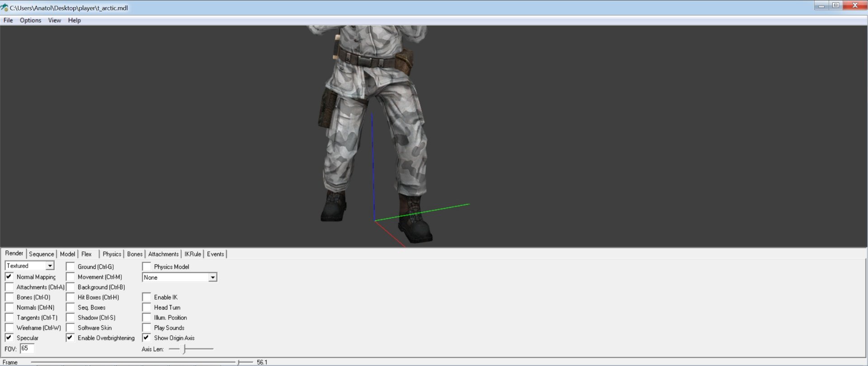Expand the Textured render mode dropdown
Screen dimensions: 868x366
tap(50, 266)
